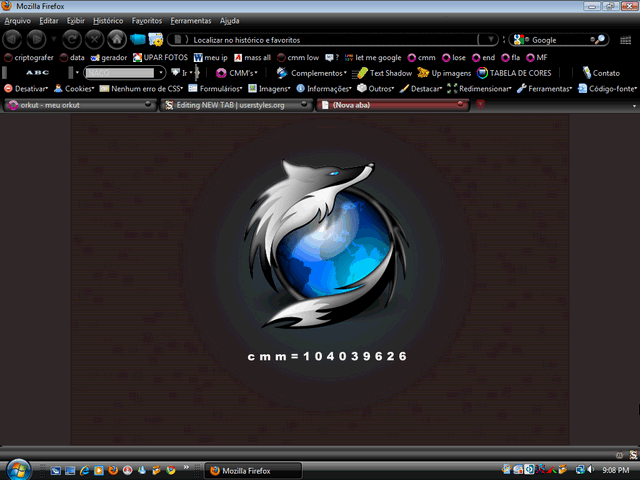Open the meu ip bookmark
This screenshot has height=480, width=640.
click(211, 58)
